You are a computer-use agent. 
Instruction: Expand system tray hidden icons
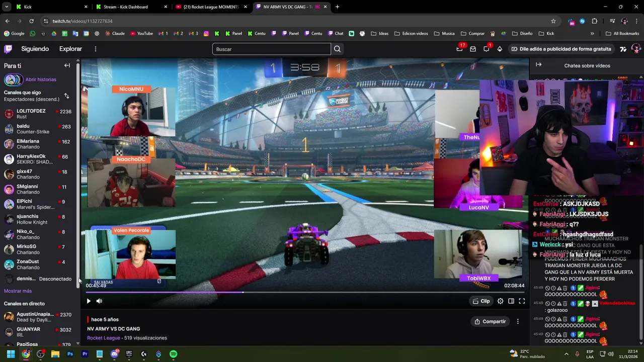(x=566, y=354)
